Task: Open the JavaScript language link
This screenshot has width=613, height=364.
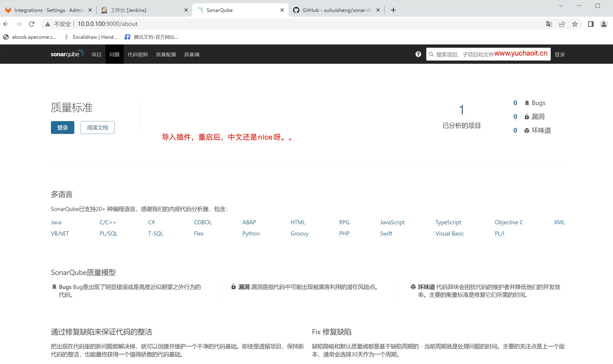Action: pos(392,222)
